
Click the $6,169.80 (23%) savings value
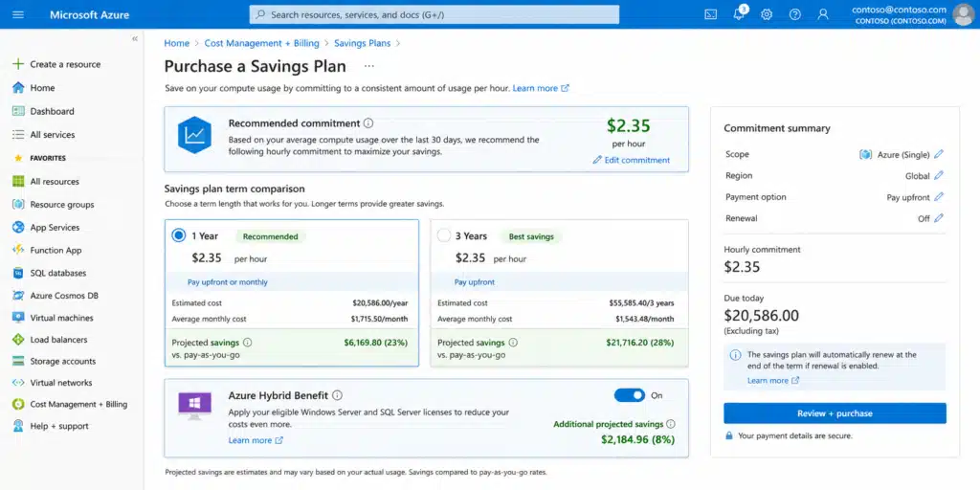click(375, 343)
